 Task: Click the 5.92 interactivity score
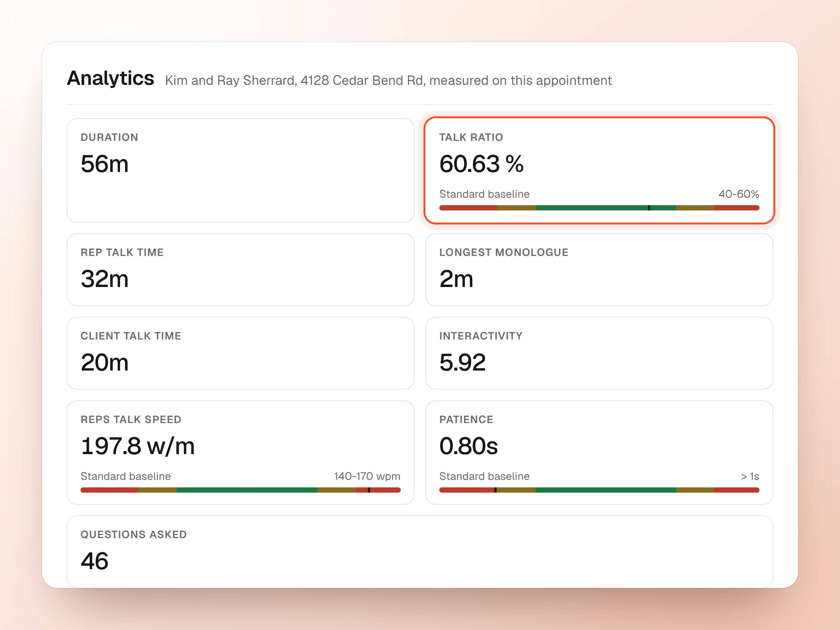click(x=462, y=363)
